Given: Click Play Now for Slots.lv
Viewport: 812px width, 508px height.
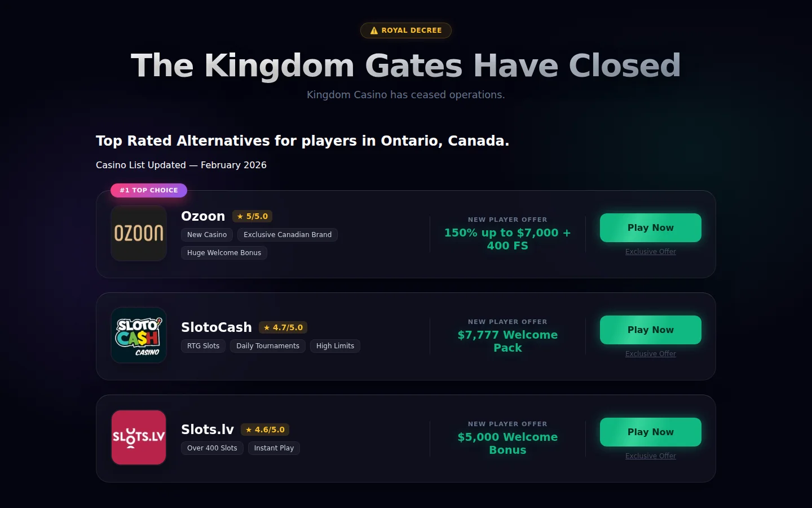Looking at the screenshot, I should 650,432.
